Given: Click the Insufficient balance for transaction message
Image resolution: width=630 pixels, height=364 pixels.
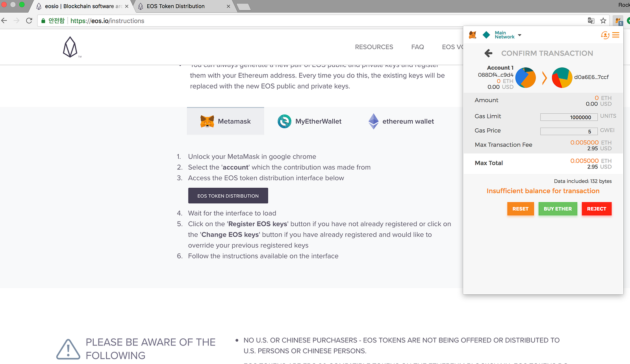Looking at the screenshot, I should coord(543,191).
